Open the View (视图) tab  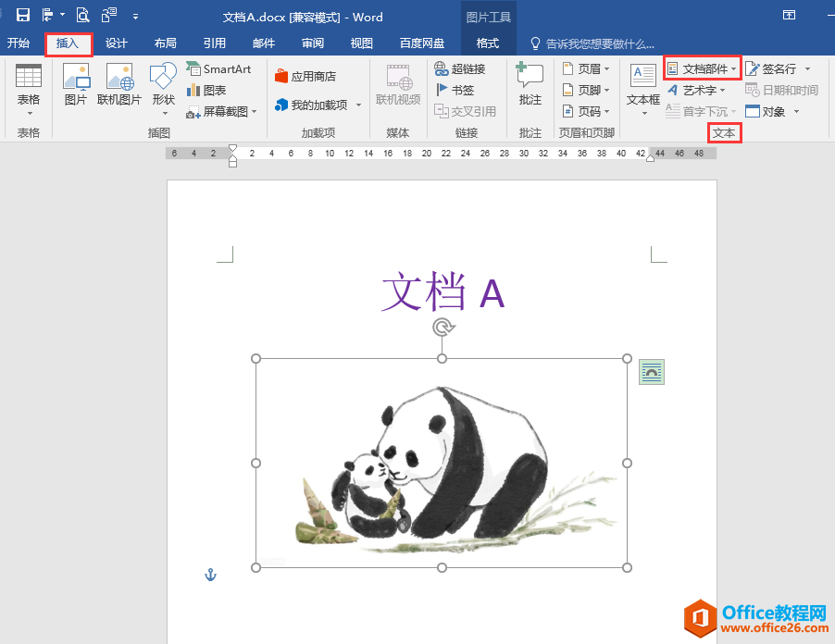click(362, 43)
